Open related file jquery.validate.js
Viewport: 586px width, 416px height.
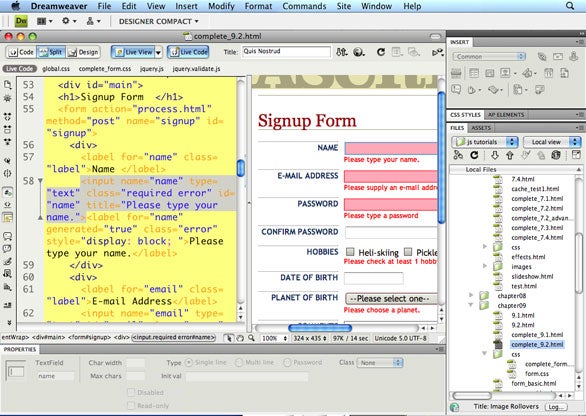tap(196, 69)
